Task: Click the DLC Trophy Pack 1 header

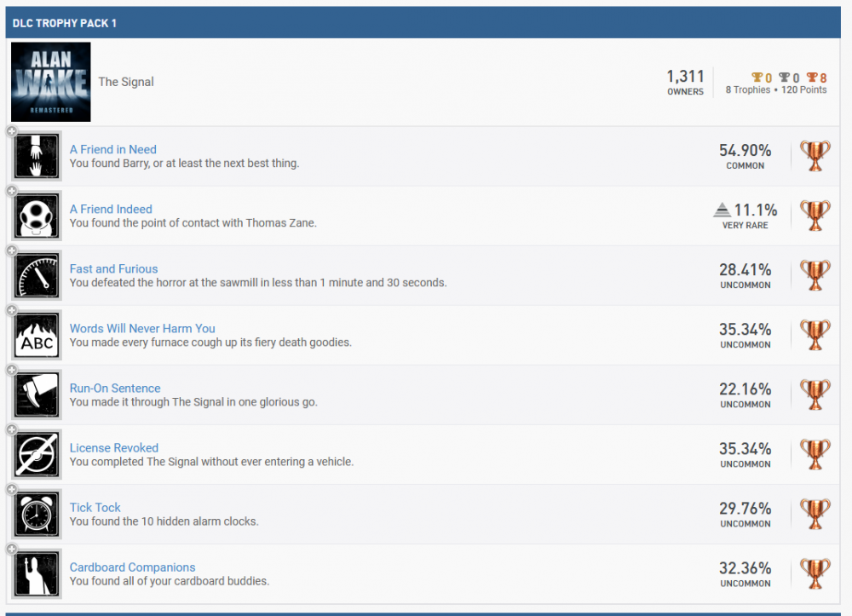Action: pos(65,23)
